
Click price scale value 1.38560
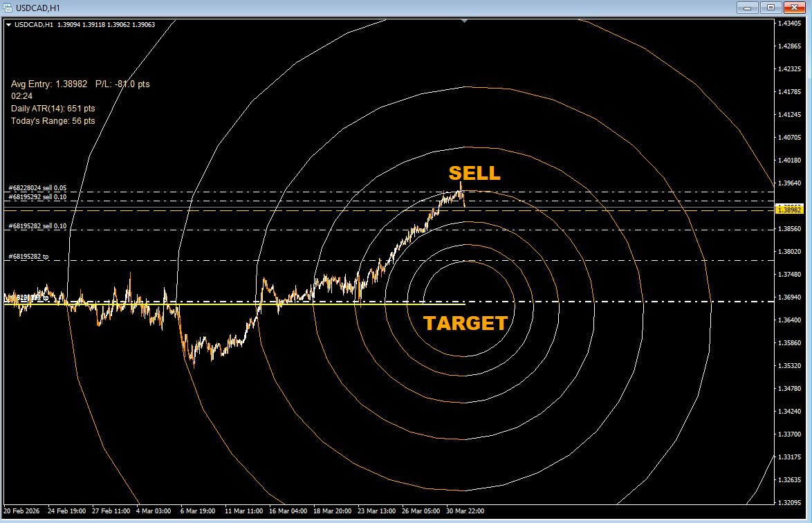(x=790, y=229)
